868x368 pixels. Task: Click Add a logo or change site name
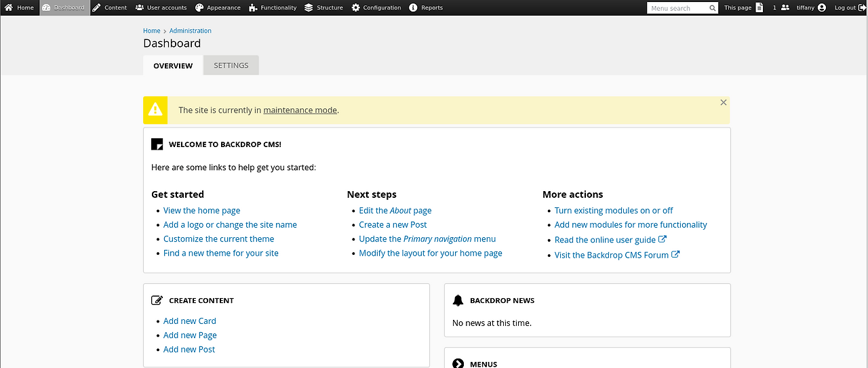230,225
